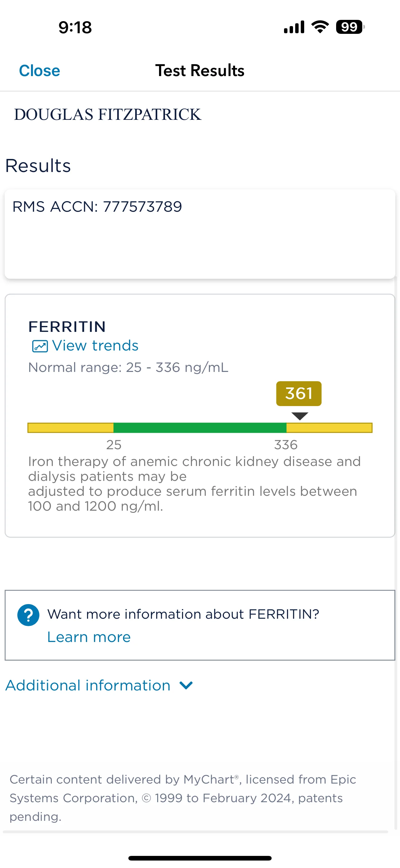400x868 pixels.
Task: Tap the 9:18 clock in status bar
Action: pos(75,27)
